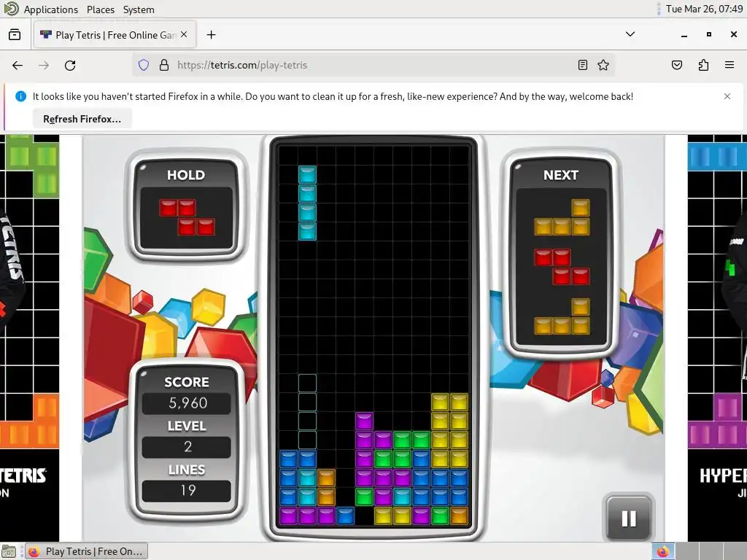Open the Firefox hamburger application menu

point(729,65)
